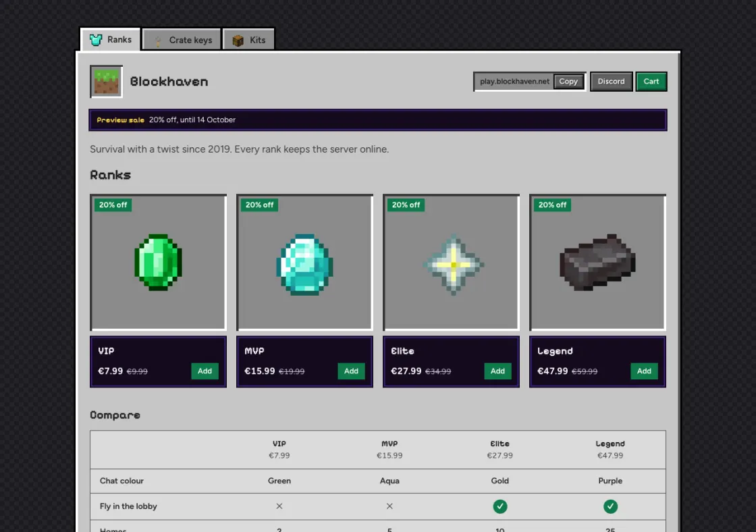Click the Aqua chat colour cell
This screenshot has height=532, width=756.
tap(389, 481)
